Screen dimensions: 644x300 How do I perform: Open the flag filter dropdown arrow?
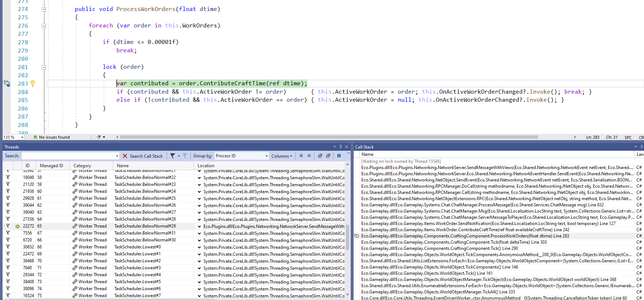tap(179, 156)
